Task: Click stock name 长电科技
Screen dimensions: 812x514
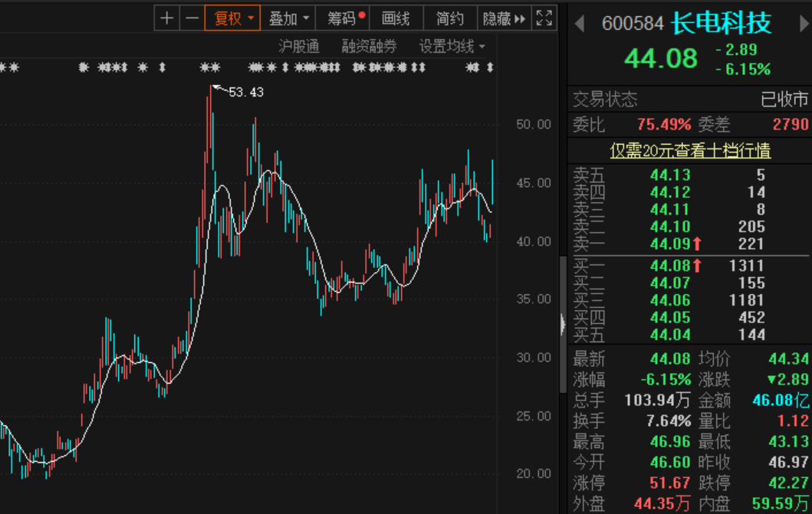Action: [722, 23]
